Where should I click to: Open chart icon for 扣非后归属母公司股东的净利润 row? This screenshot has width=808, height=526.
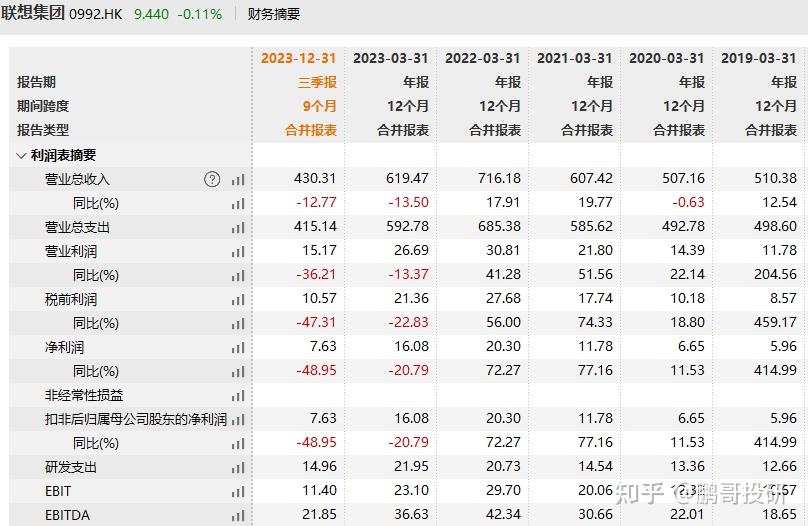pyautogui.click(x=238, y=420)
